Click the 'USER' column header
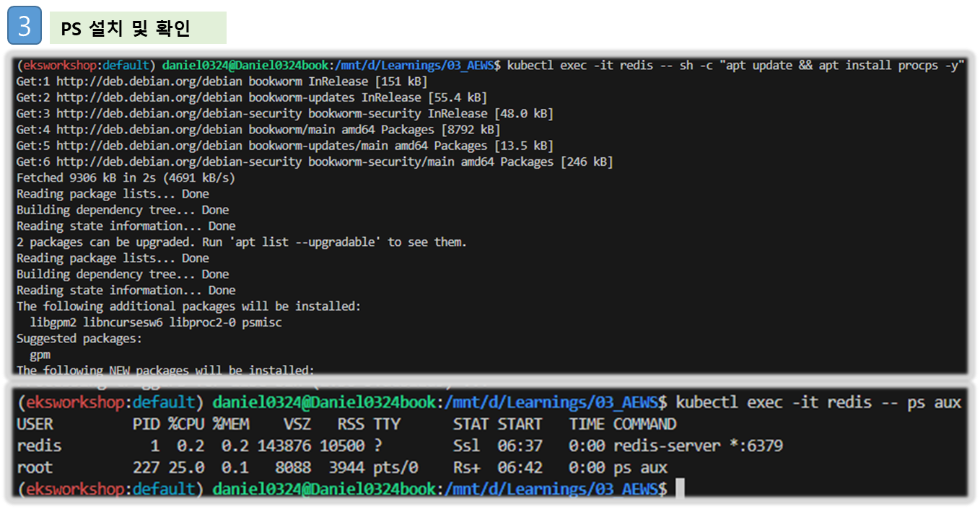This screenshot has width=980, height=509. tap(35, 424)
